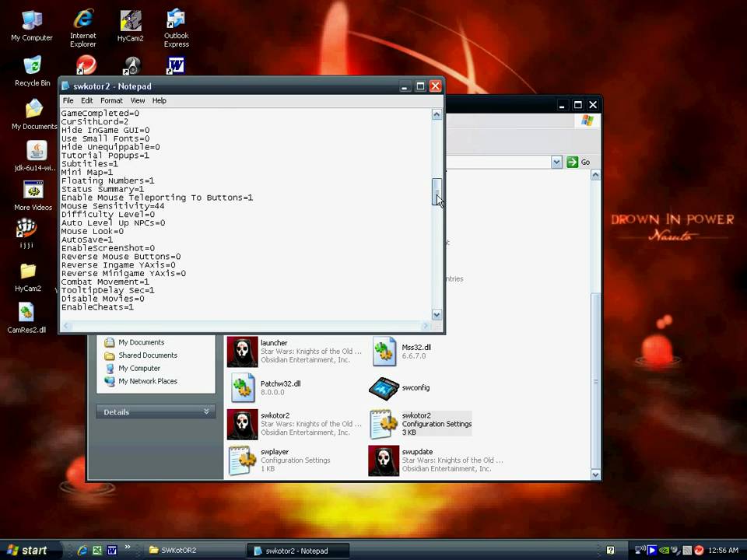
Task: Go to Shared Documents link
Action: click(x=148, y=355)
